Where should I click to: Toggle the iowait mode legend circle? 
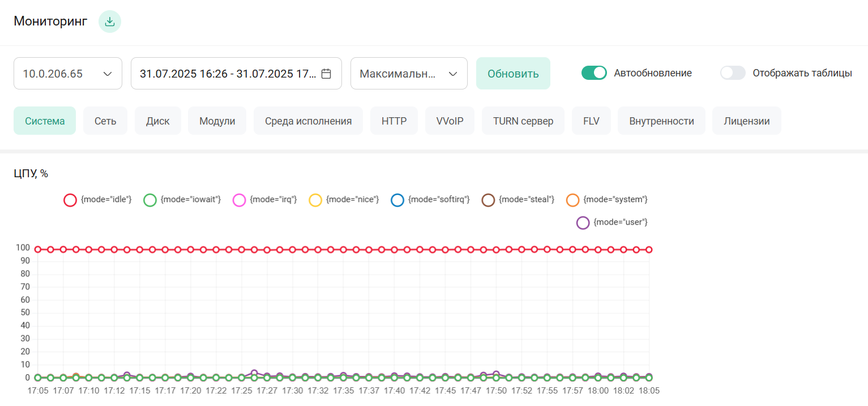(149, 200)
